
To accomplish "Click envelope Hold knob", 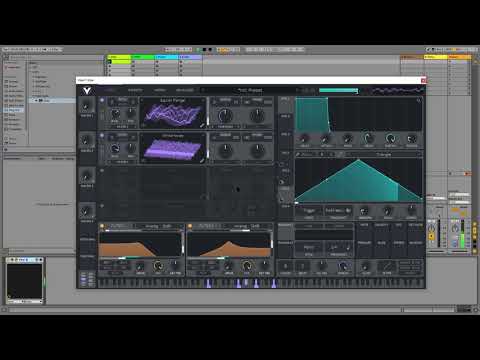I will pyautogui.click(x=347, y=138).
